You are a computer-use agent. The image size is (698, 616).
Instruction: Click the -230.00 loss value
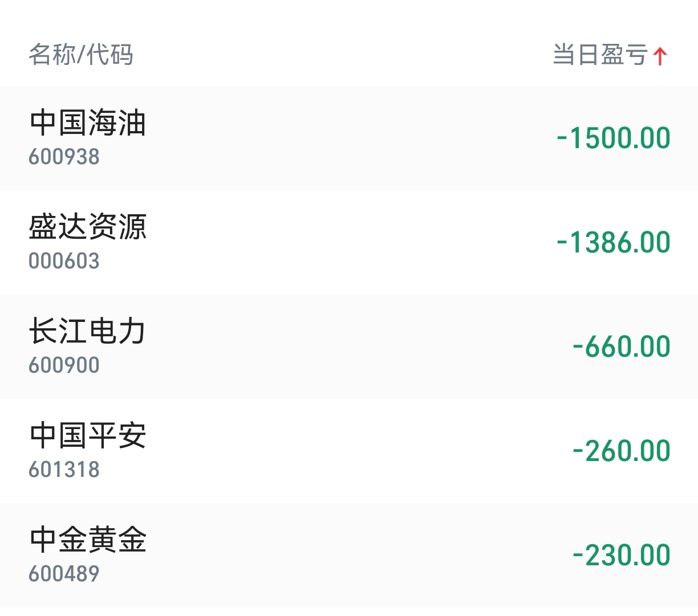(x=622, y=555)
